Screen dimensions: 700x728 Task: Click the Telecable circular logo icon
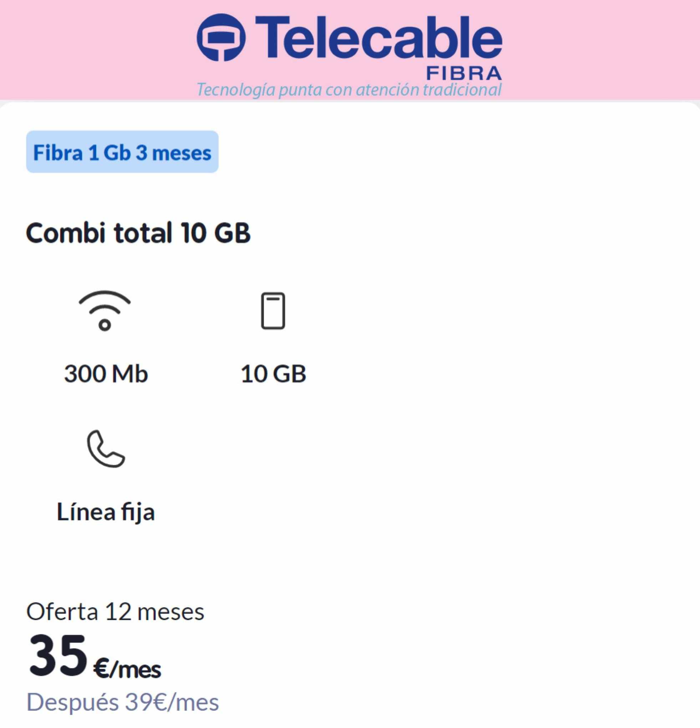click(221, 37)
